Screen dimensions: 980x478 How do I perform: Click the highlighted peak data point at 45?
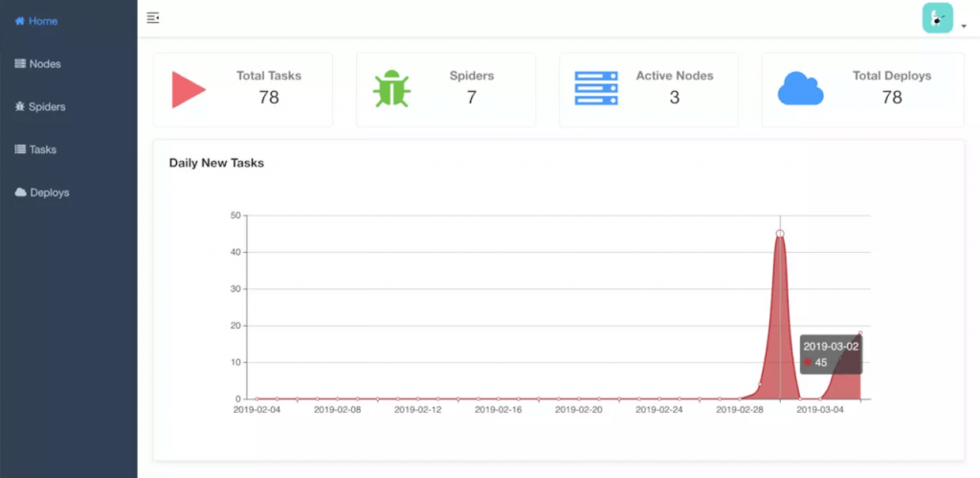[x=780, y=234]
